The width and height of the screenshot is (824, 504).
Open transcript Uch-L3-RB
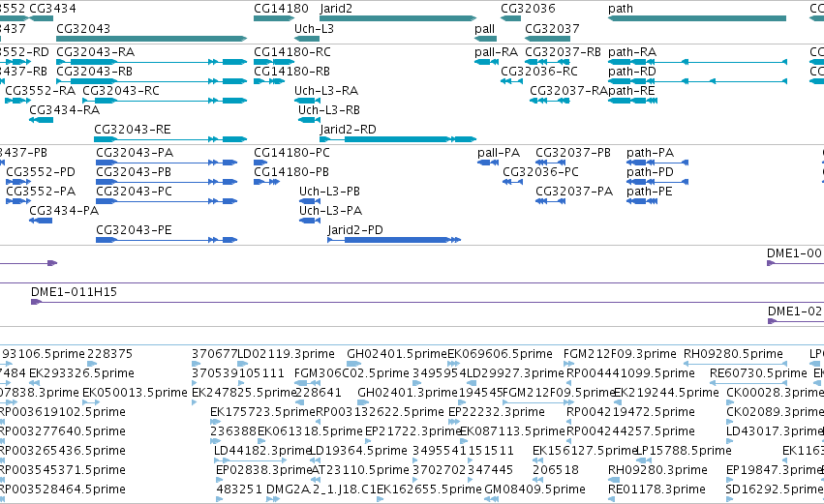329,110
